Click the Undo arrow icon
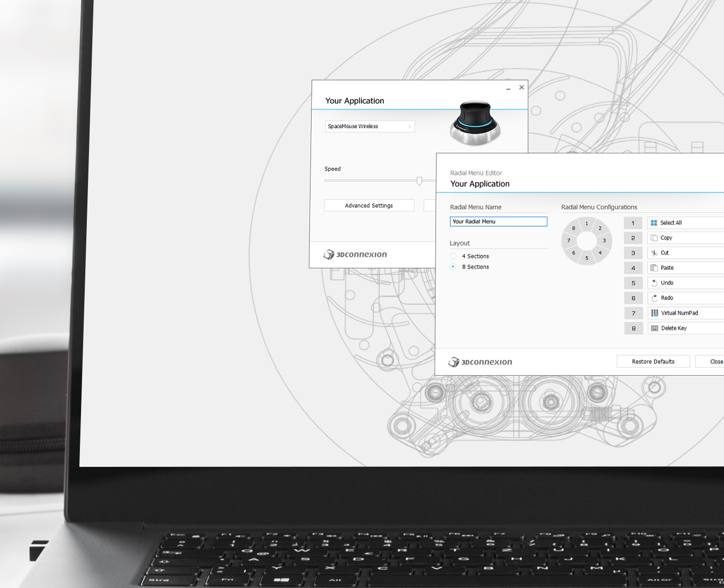The width and height of the screenshot is (724, 588). tap(654, 283)
